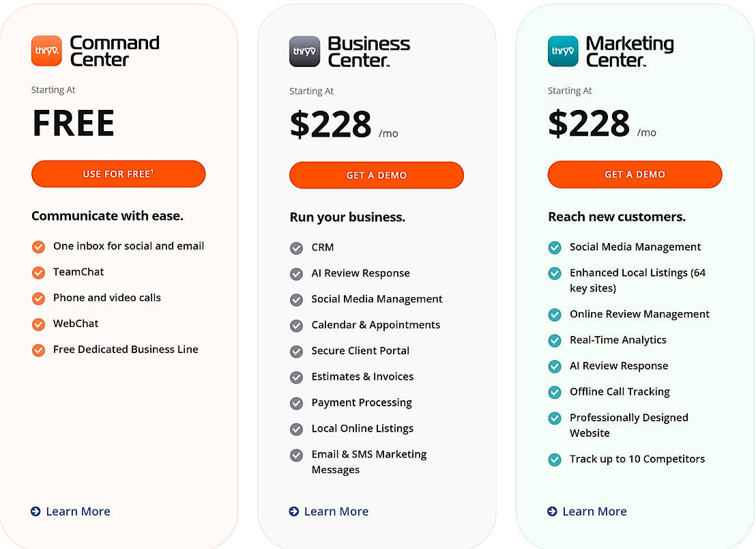This screenshot has width=756, height=549.
Task: Open Learn More link for Business Center
Action: click(x=336, y=511)
